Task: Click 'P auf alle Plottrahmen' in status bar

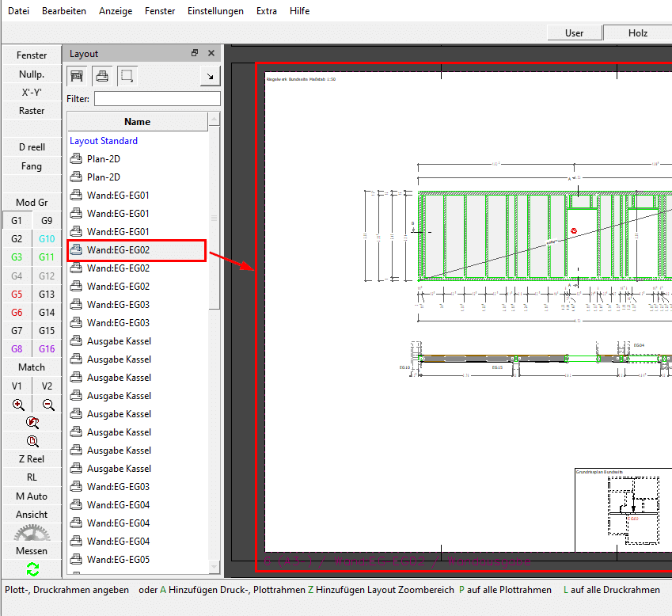Action: point(505,590)
